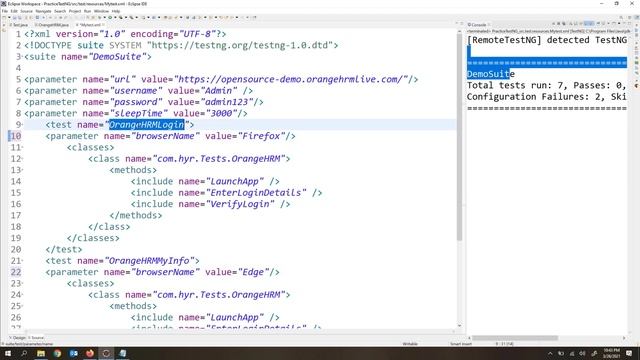Collapse the class element at line 24

coord(22,295)
